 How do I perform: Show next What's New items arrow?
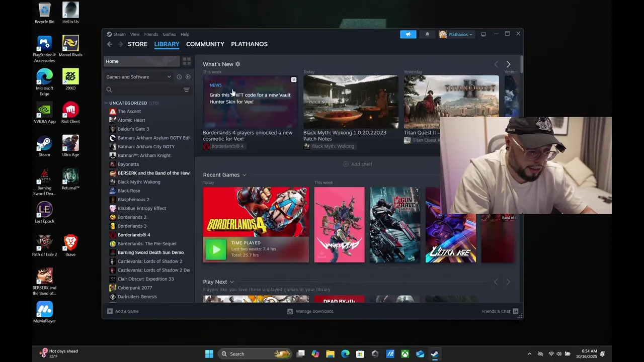pos(508,64)
